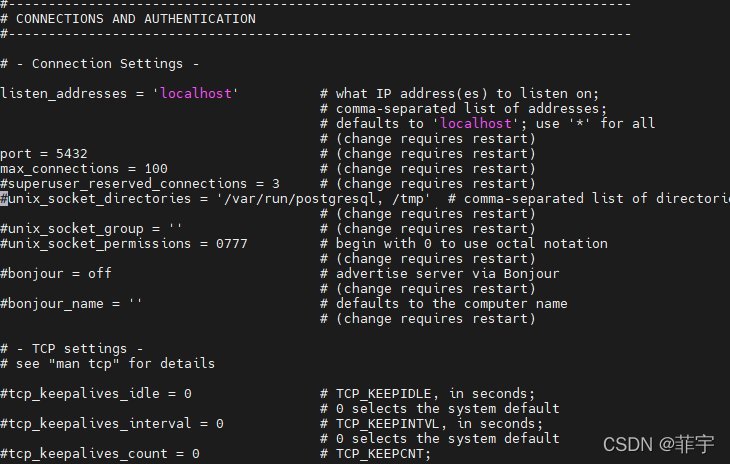Click the #bonjour = off setting
Image resolution: width=730 pixels, height=464 pixels.
[56, 274]
